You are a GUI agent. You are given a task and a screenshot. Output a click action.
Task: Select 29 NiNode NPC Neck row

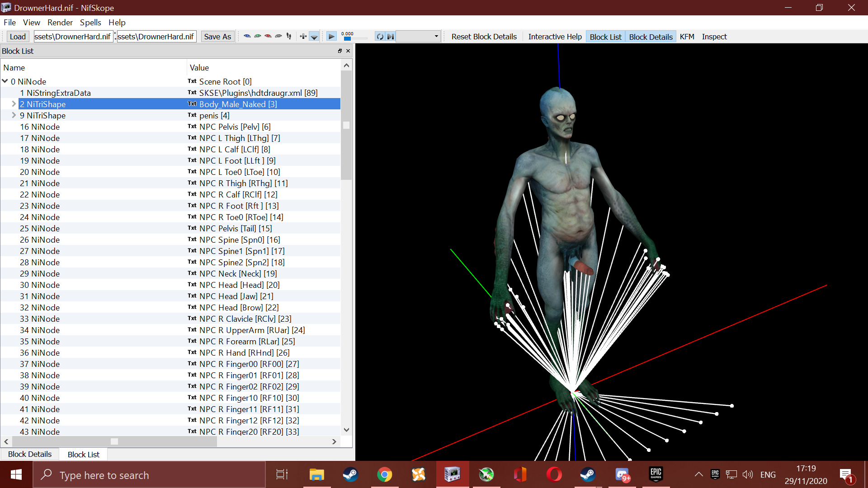170,273
